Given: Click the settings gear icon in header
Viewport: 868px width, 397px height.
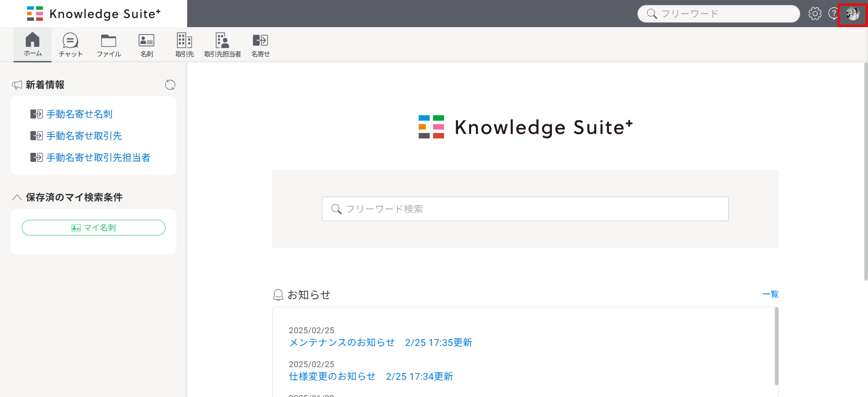Looking at the screenshot, I should click(x=815, y=14).
